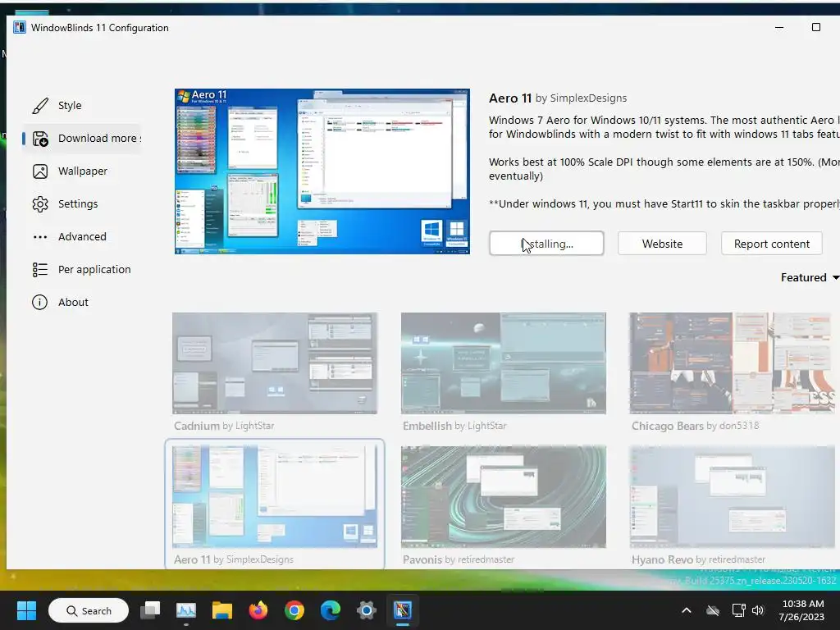
Task: Launch Google Chrome from the taskbar
Action: tap(294, 610)
